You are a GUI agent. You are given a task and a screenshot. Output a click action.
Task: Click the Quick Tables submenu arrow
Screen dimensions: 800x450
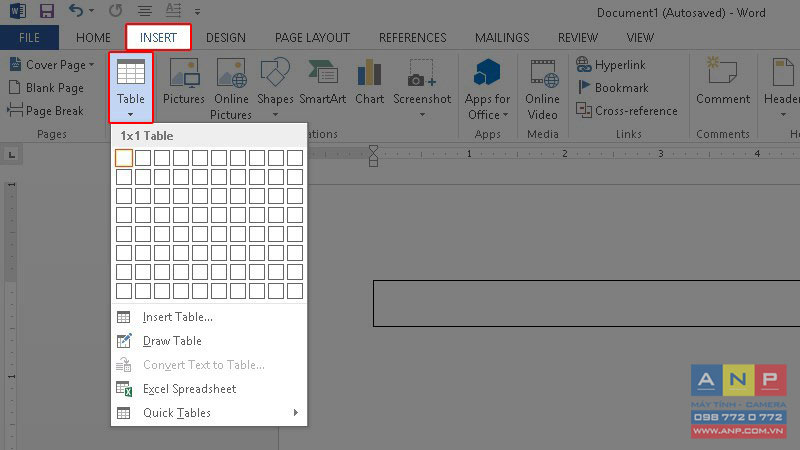tap(296, 412)
